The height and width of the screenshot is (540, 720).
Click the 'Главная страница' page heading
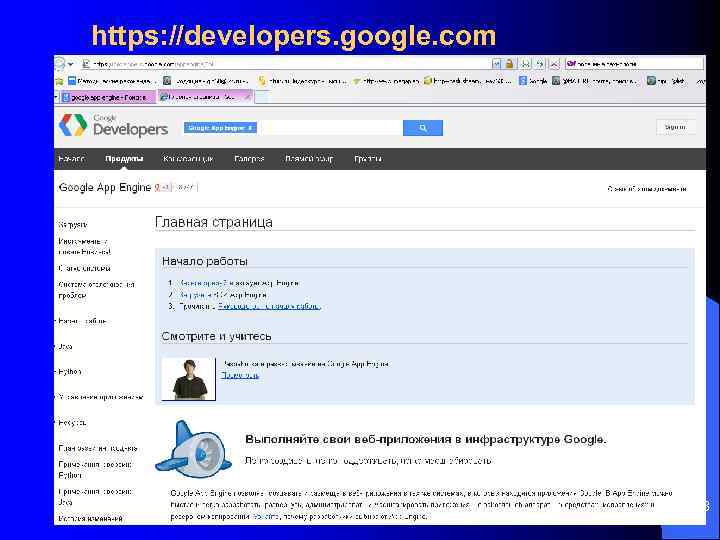(x=214, y=222)
